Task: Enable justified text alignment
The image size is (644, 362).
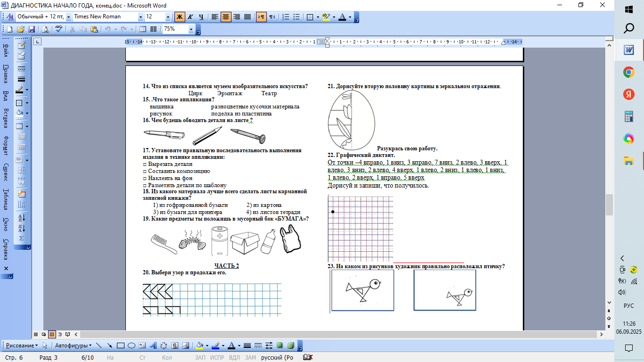Action: click(248, 17)
